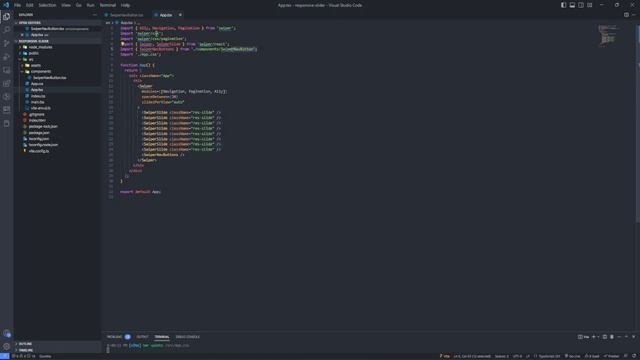Click the Go Live status bar button

573,356
